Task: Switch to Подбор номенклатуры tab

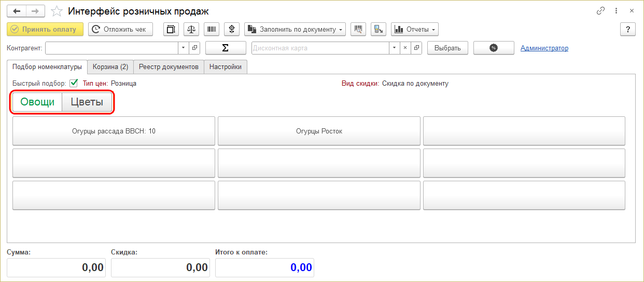Action: pos(47,67)
